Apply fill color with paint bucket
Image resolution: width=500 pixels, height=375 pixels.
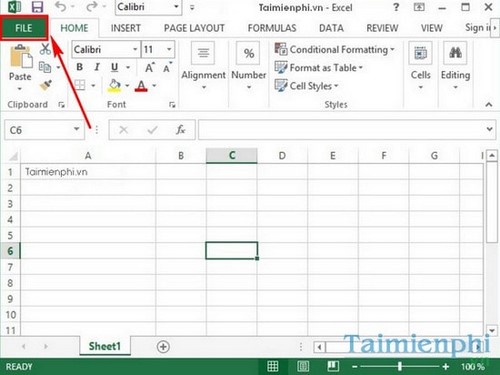(x=114, y=86)
